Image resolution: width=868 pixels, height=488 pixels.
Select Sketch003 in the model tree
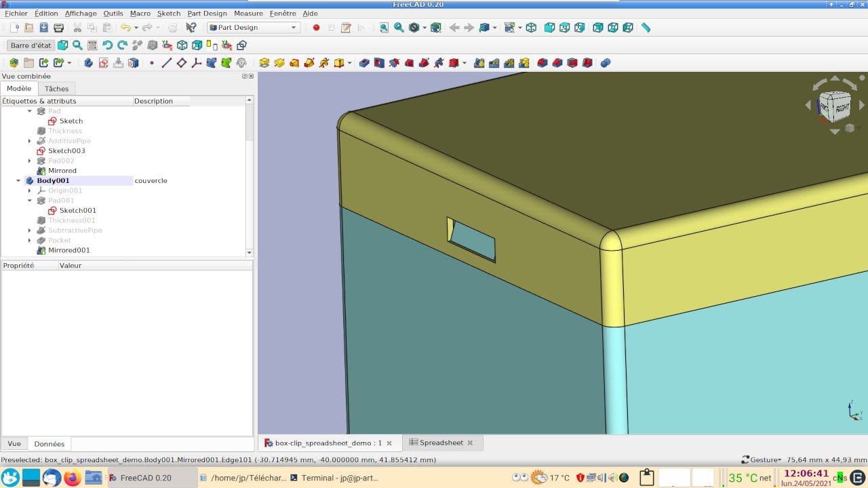tap(66, 150)
